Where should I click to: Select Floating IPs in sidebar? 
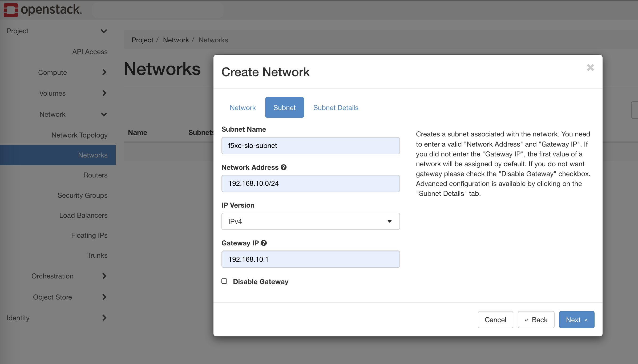point(89,235)
